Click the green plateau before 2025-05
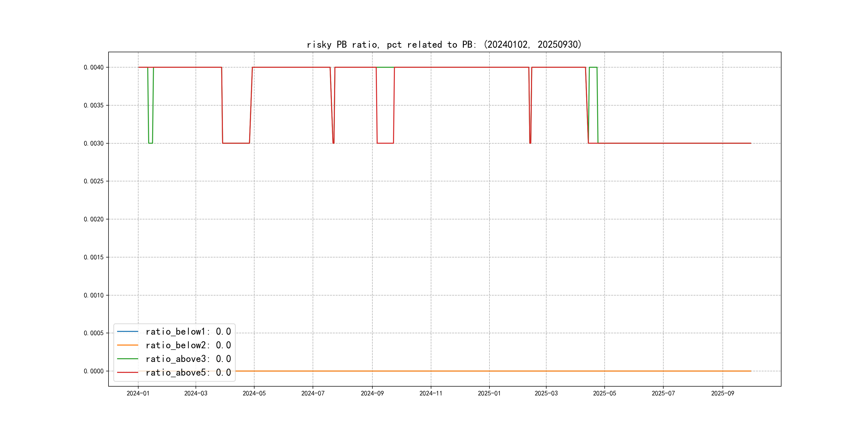 pyautogui.click(x=593, y=68)
